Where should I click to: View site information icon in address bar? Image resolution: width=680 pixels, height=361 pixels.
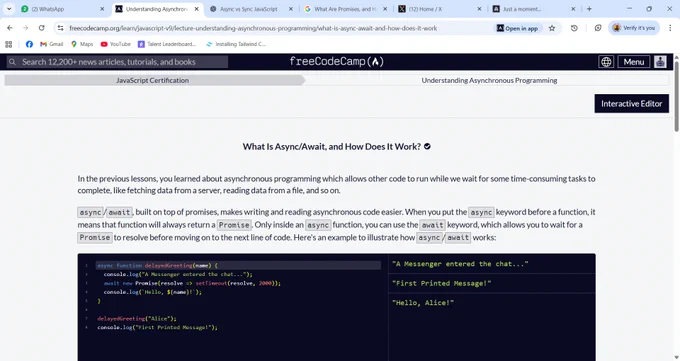click(60, 28)
